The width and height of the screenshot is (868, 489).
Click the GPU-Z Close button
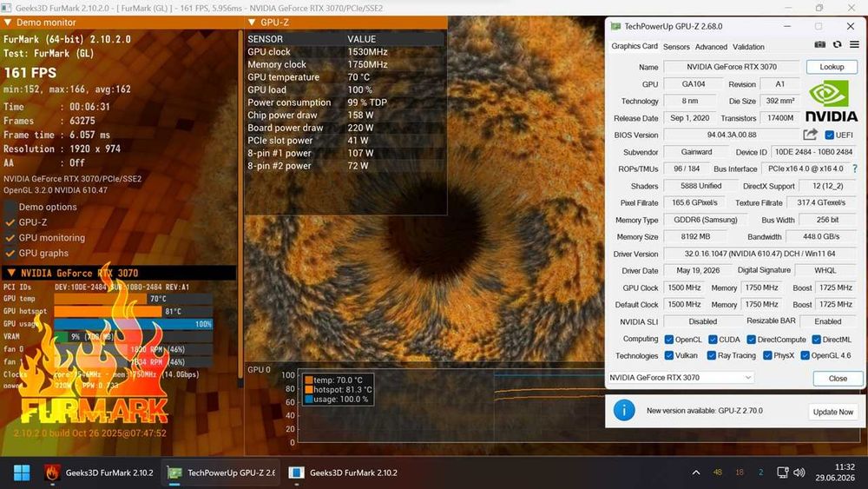coord(838,378)
